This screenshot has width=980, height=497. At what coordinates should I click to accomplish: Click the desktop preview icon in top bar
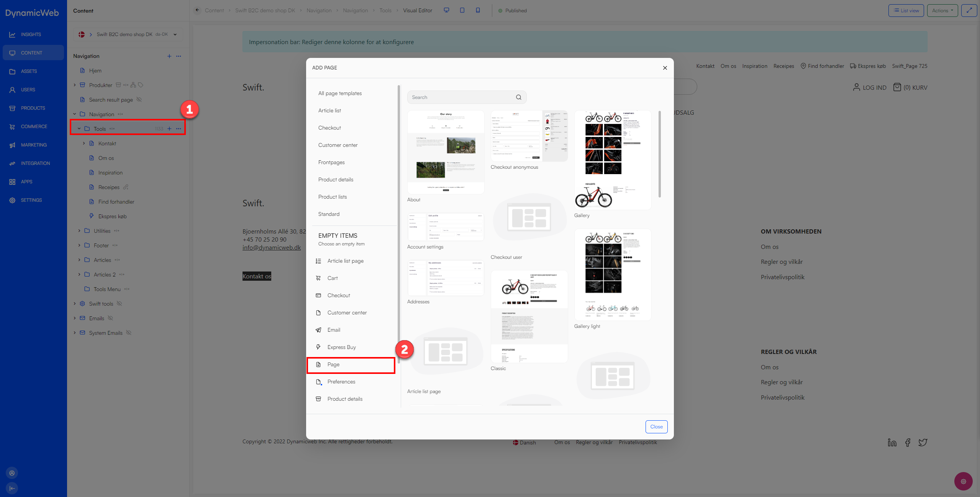click(446, 10)
